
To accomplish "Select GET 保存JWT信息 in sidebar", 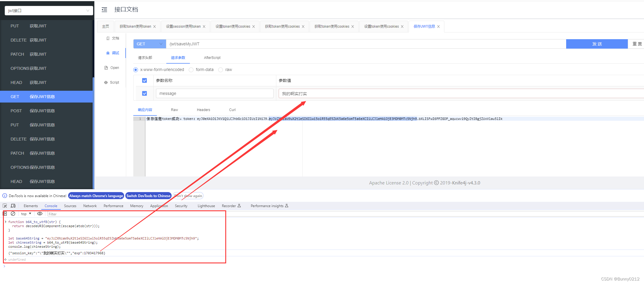I will 47,97.
